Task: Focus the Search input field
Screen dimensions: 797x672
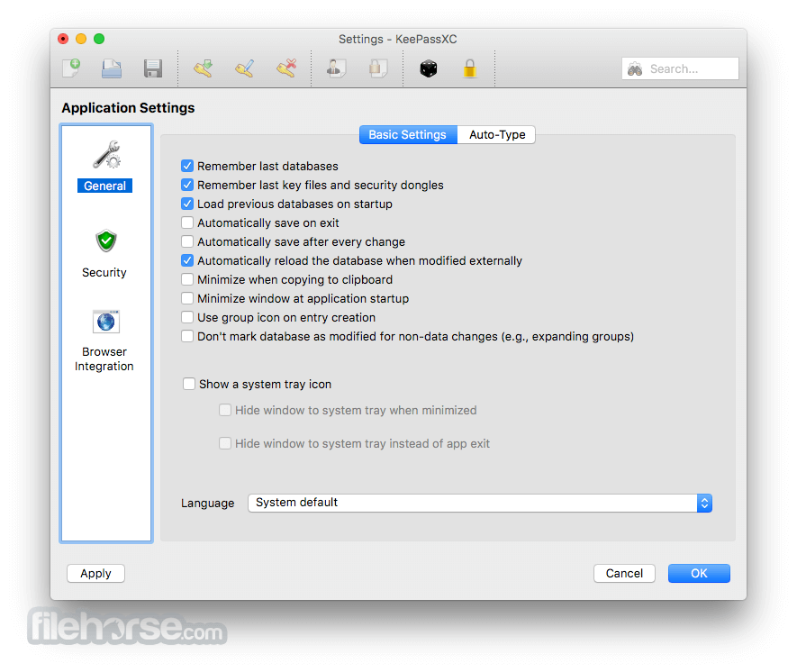Action: [680, 68]
